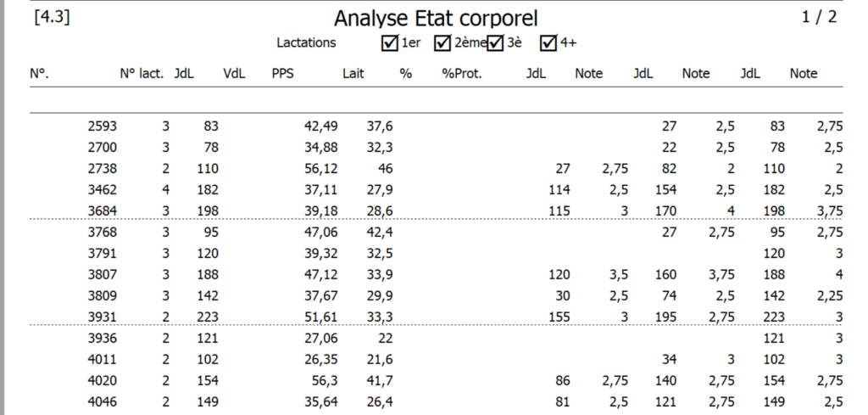Click the "Lait" column header
The image size is (868, 415).
pos(353,74)
